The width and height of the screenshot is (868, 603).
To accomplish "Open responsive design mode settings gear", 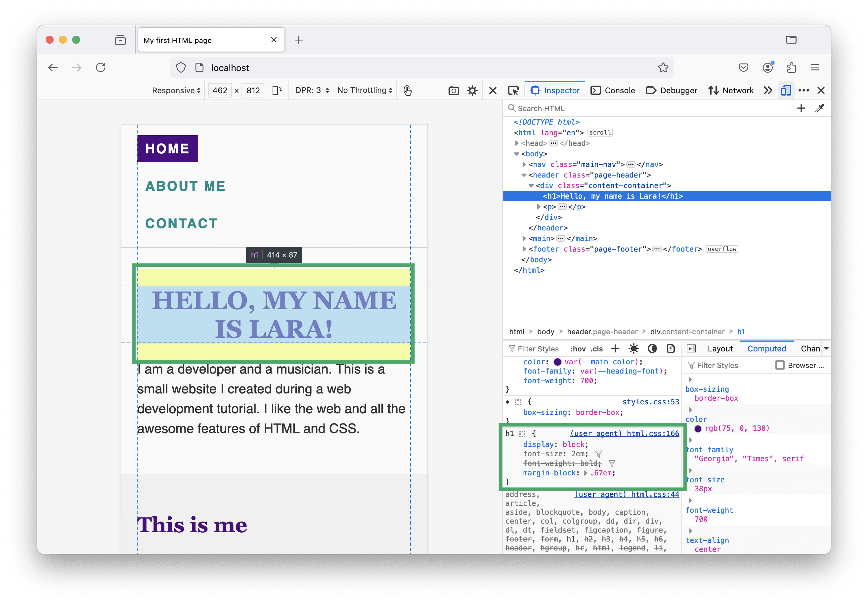I will tap(472, 91).
